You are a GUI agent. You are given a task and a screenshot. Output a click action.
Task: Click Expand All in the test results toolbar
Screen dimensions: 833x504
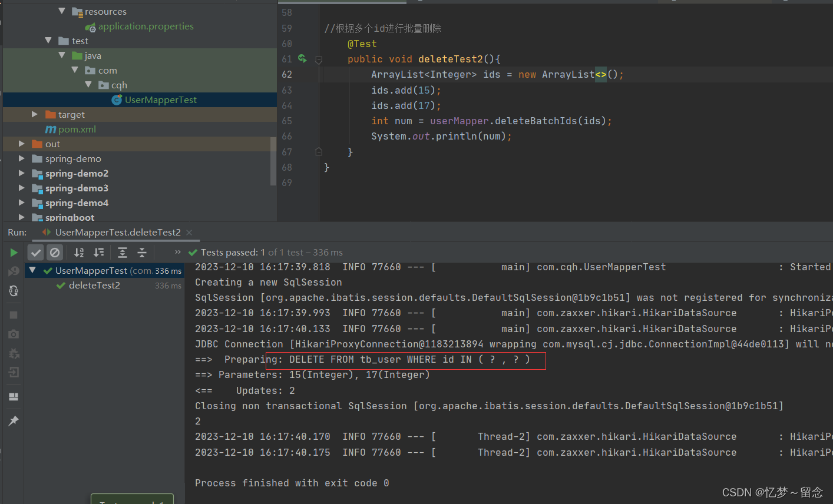121,252
